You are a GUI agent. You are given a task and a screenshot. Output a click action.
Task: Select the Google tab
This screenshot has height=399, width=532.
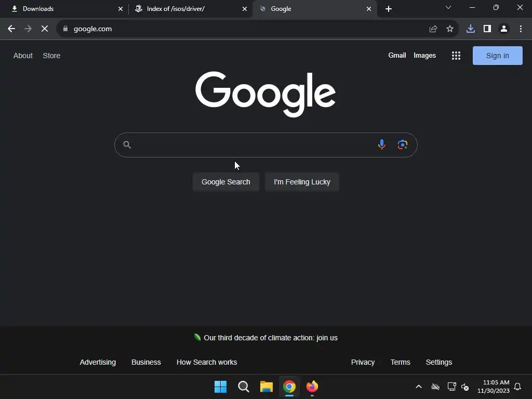[x=314, y=9]
